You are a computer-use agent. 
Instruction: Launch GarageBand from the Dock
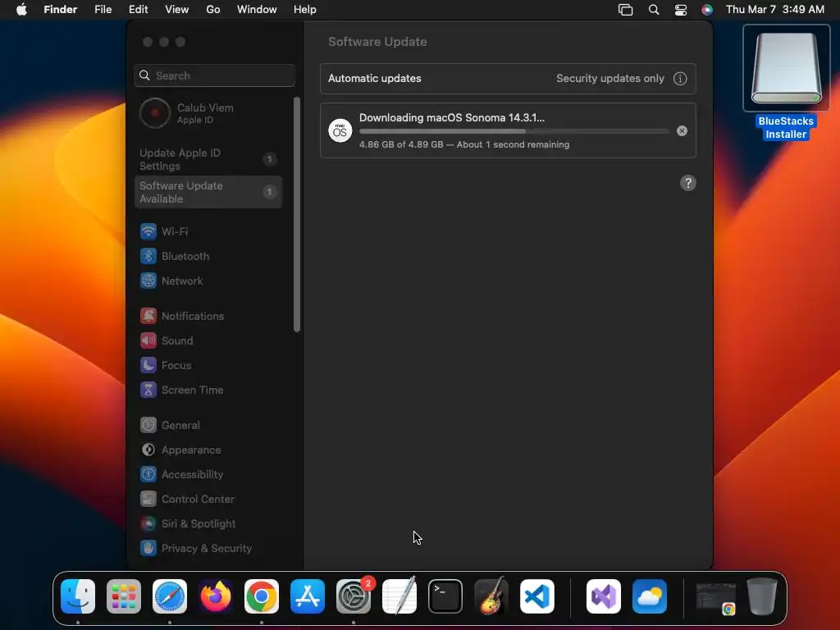point(491,596)
